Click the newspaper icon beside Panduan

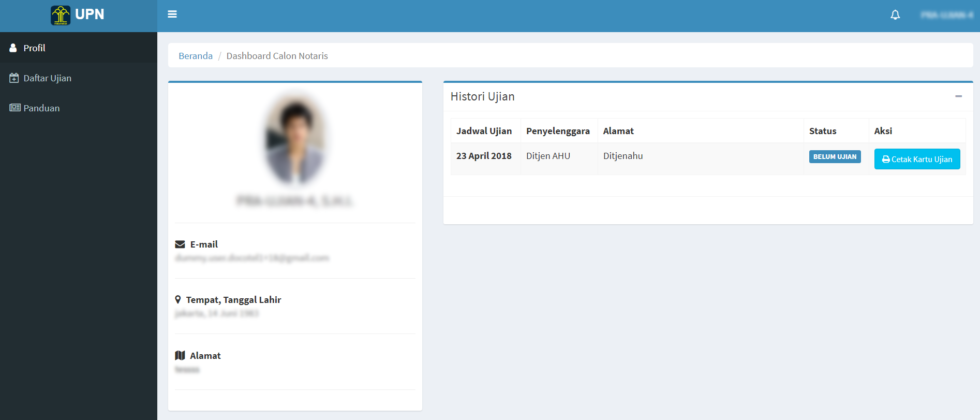tap(14, 108)
